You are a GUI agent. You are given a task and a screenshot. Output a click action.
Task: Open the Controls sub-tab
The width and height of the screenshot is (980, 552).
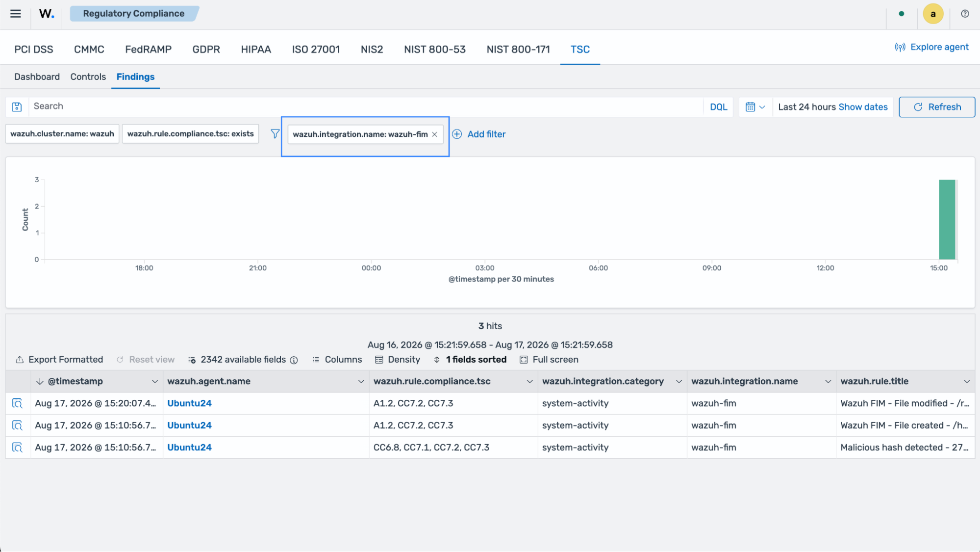pos(88,77)
